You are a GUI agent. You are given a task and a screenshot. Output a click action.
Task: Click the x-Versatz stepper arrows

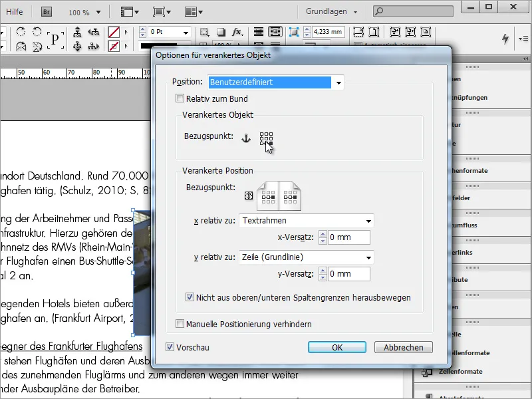pyautogui.click(x=323, y=237)
